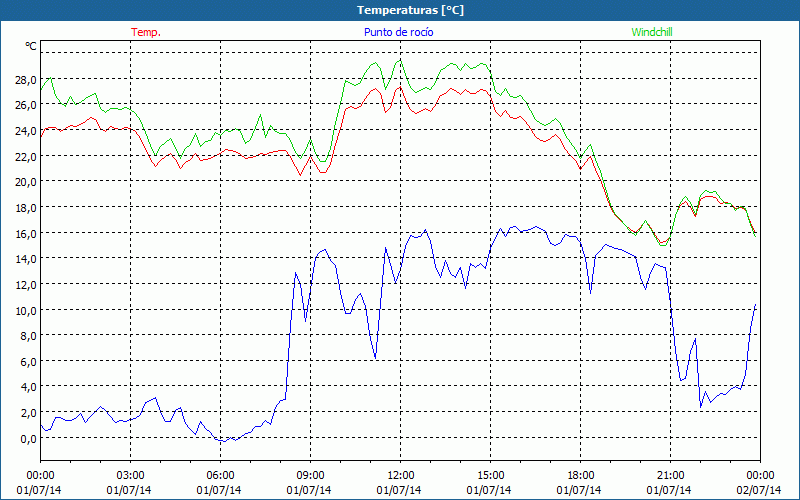Click the 09:00 time axis label

click(310, 476)
